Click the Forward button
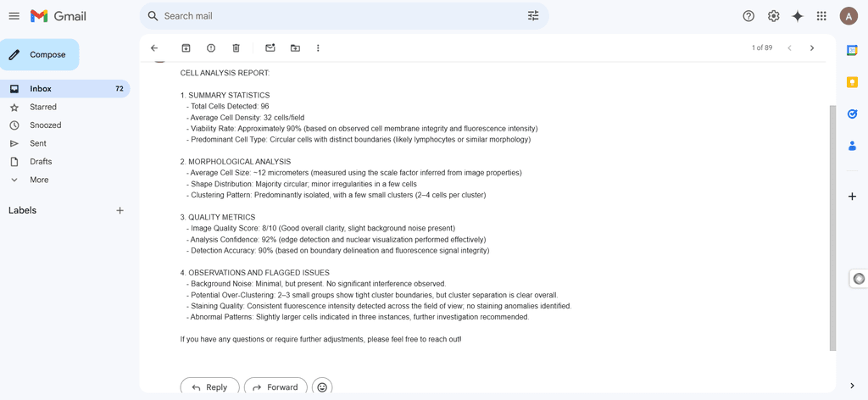868x400 pixels. coord(275,386)
